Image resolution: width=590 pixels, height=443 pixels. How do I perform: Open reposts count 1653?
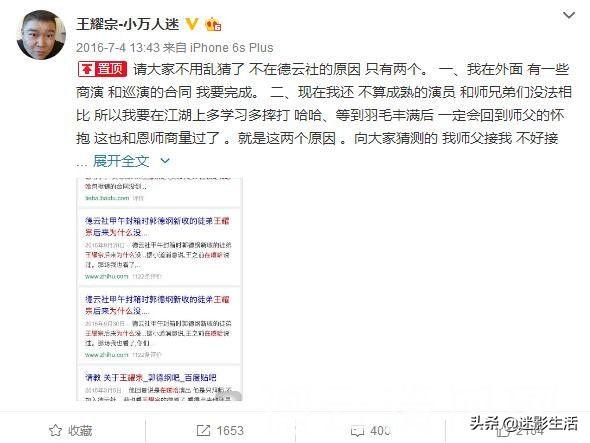(x=230, y=430)
